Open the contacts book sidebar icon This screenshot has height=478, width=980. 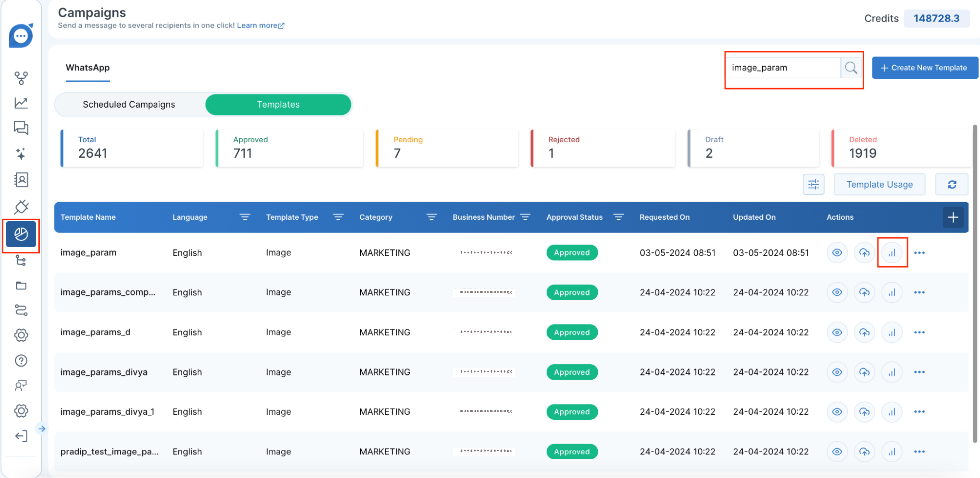[x=21, y=180]
